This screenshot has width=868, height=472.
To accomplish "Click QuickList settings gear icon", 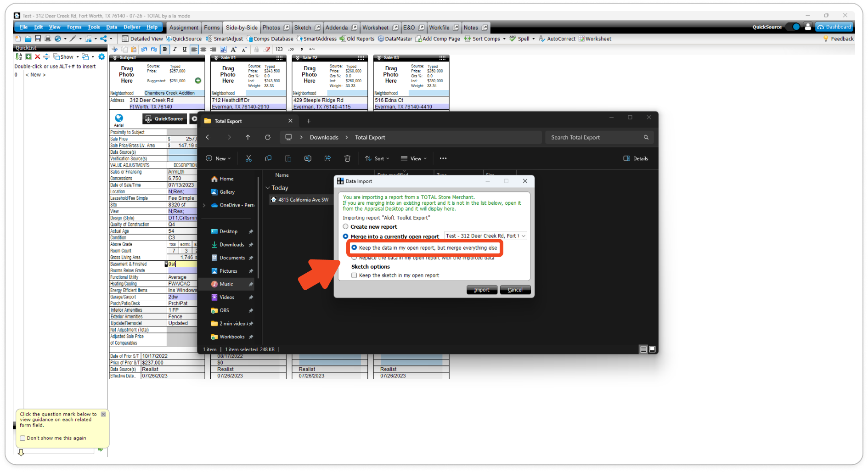I will (x=102, y=57).
